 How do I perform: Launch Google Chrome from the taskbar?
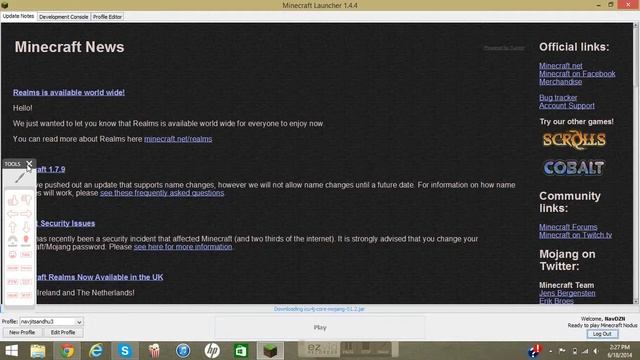coord(67,351)
